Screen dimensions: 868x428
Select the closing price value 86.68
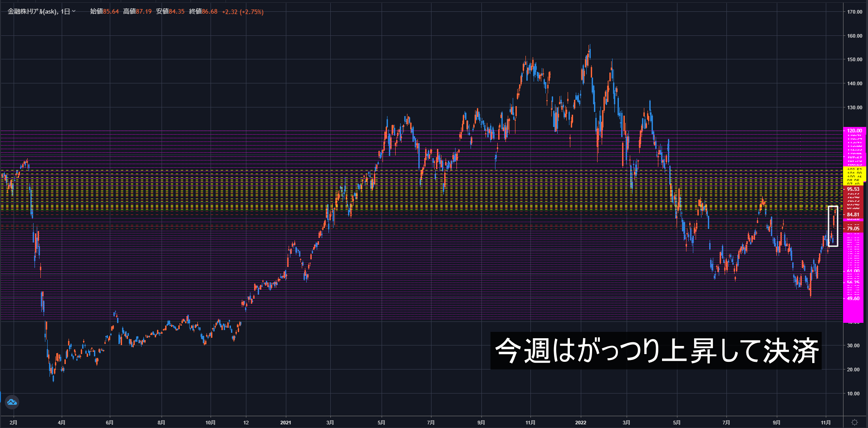point(210,11)
